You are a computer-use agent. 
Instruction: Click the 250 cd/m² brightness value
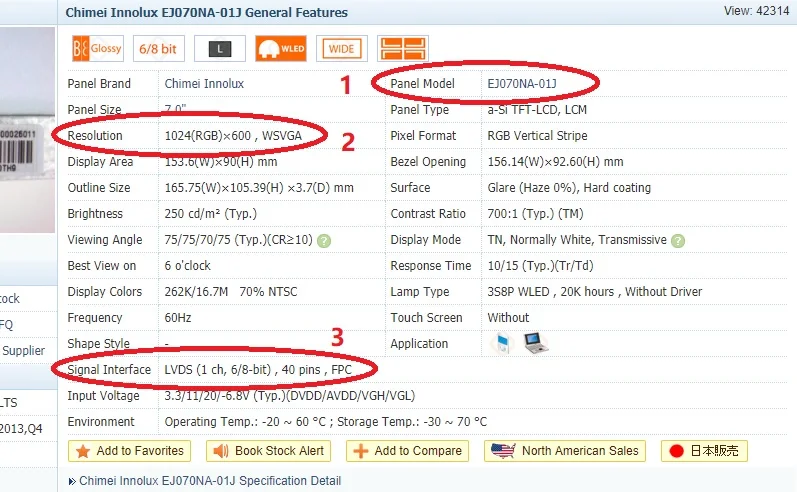click(x=211, y=214)
